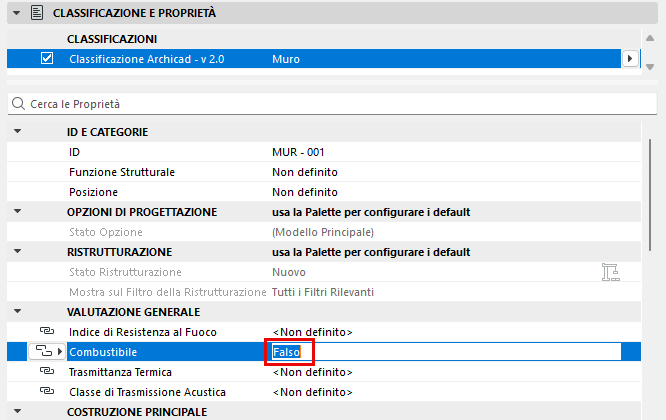Image resolution: width=666 pixels, height=420 pixels.
Task: Click Mostra sul Filtro della Ristrutturazione label
Action: [168, 292]
